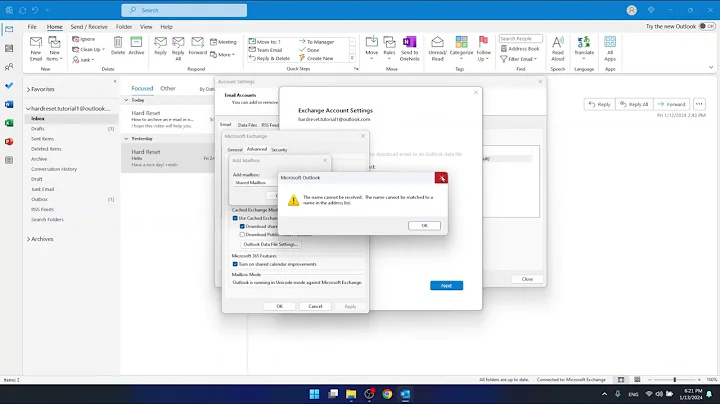720x404 pixels.
Task: Click Send to OneNote icon
Action: tap(409, 42)
